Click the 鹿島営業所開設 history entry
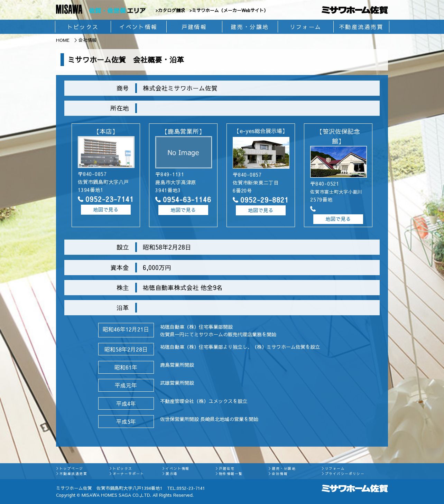This screenshot has height=504, width=444. (177, 365)
